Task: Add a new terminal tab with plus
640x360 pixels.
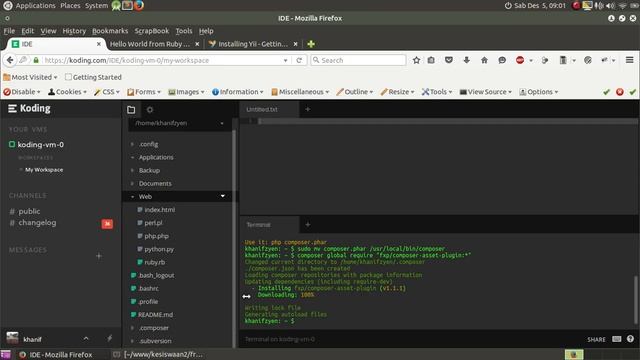Action: pyautogui.click(x=308, y=224)
